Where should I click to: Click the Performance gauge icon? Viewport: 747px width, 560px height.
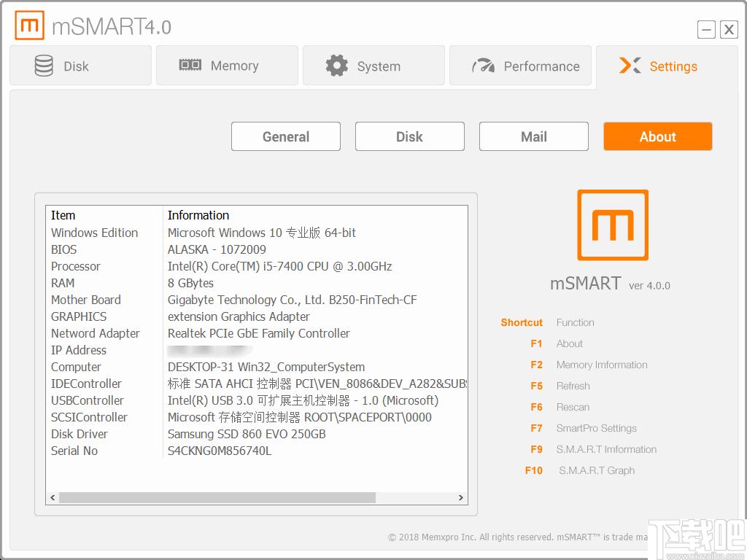pyautogui.click(x=483, y=66)
